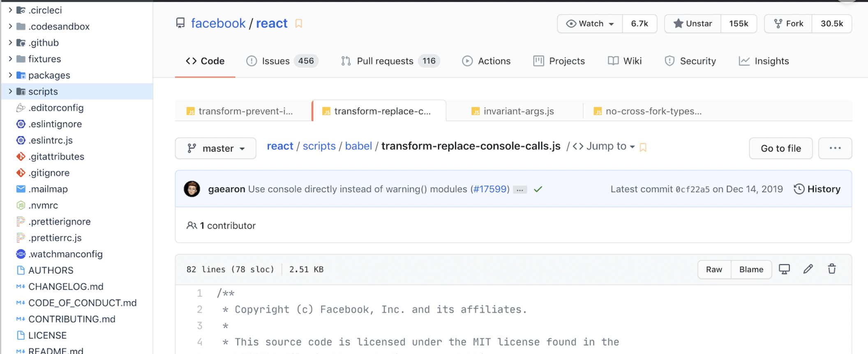This screenshot has width=868, height=354.
Task: Click the three-dot more options button
Action: [835, 148]
